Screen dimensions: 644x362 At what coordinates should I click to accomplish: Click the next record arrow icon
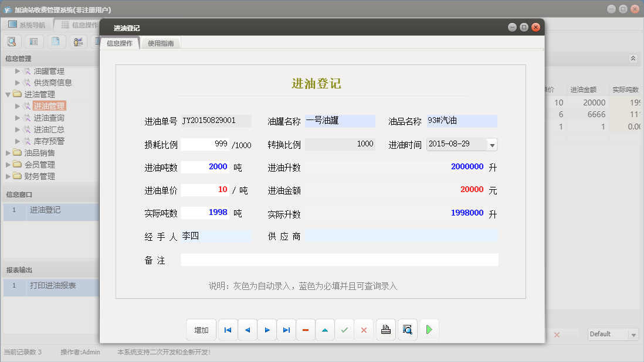tap(267, 329)
